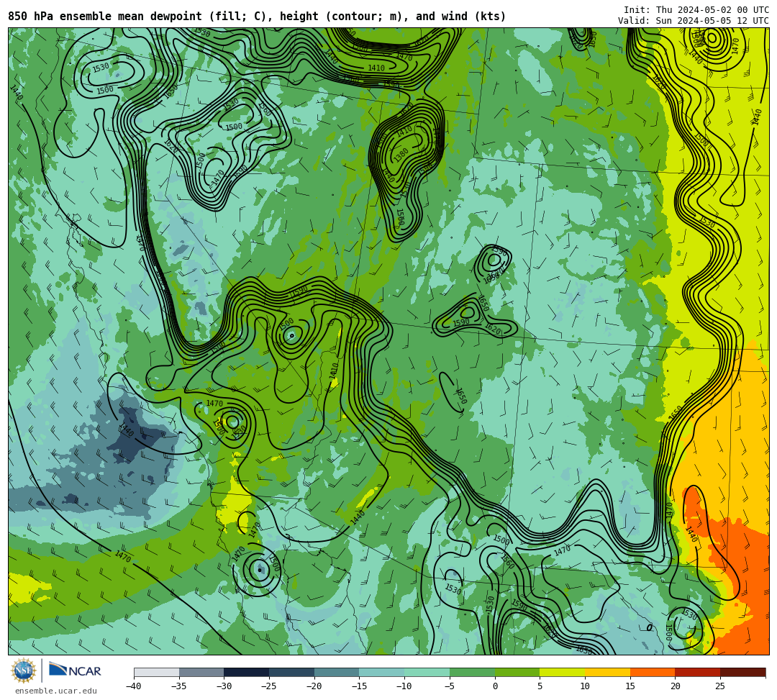Screen dimensions: 777x700
Task: Click the -5 colorbar tick label
Action: pyautogui.click(x=449, y=686)
